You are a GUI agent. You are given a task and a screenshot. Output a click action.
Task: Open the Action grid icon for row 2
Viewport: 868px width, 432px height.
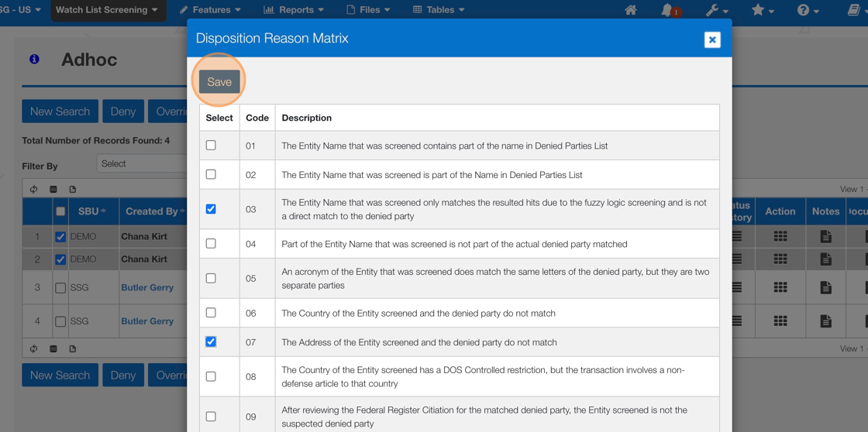pos(780,259)
